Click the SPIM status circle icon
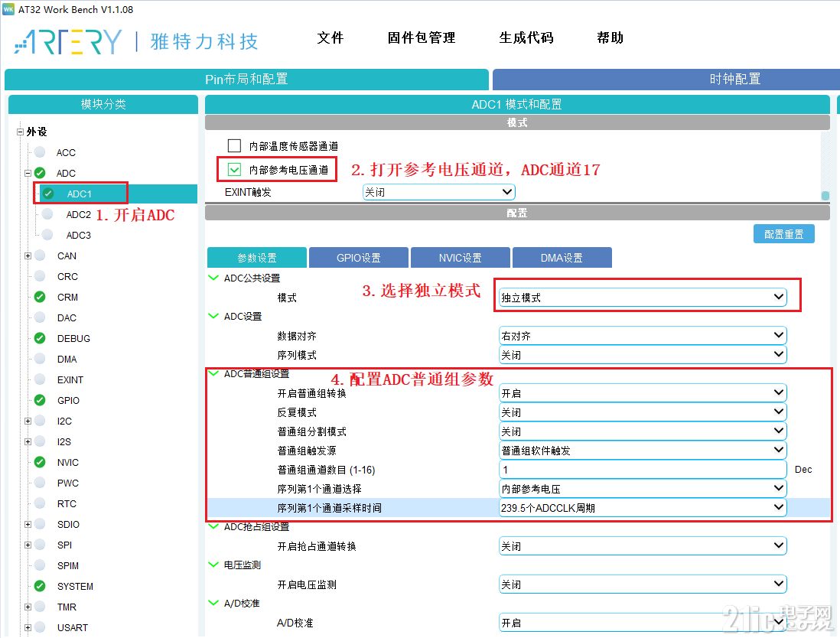This screenshot has width=840, height=638. (x=40, y=565)
